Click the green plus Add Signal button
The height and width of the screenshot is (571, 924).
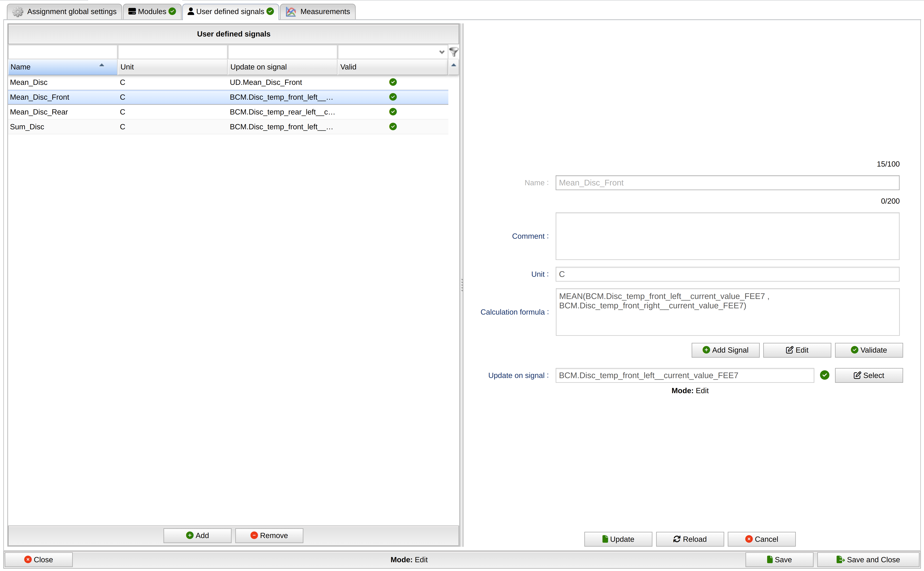[x=725, y=350]
